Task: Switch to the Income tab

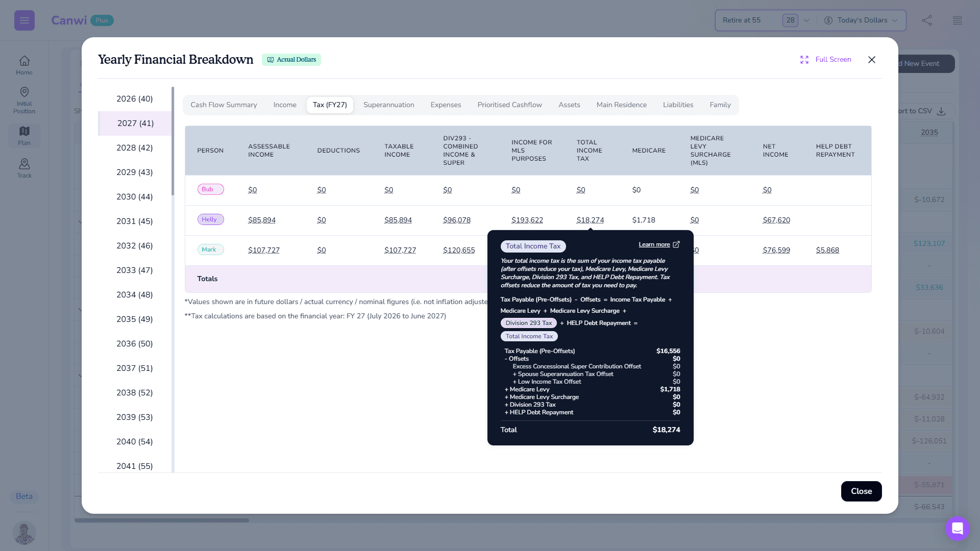Action: [x=284, y=105]
